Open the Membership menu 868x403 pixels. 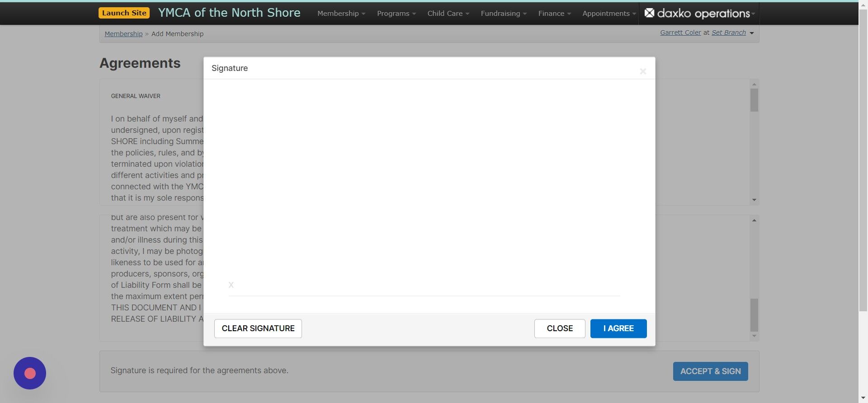(341, 13)
